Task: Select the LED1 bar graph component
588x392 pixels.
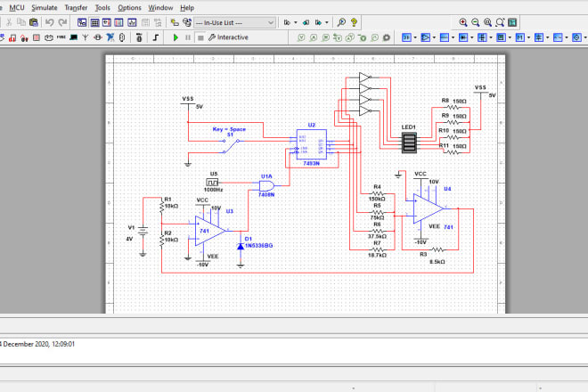Action: (x=409, y=143)
